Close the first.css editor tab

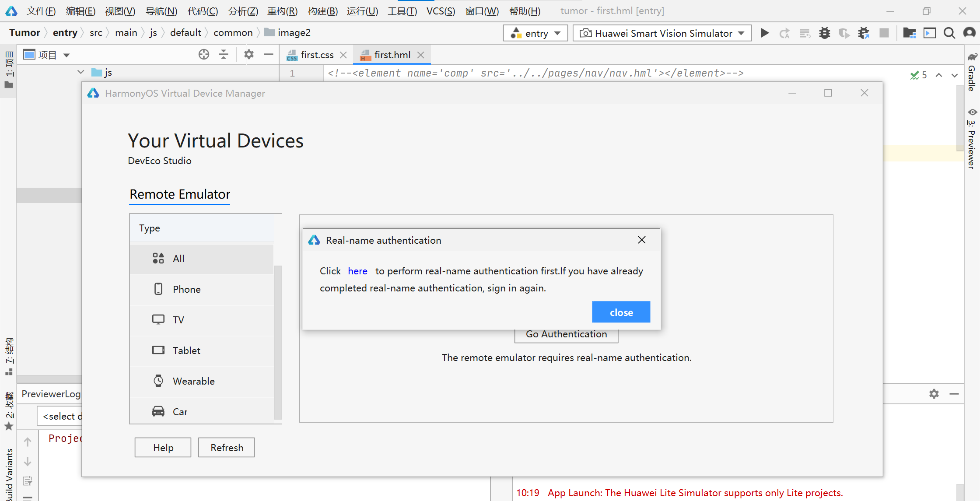click(x=343, y=55)
